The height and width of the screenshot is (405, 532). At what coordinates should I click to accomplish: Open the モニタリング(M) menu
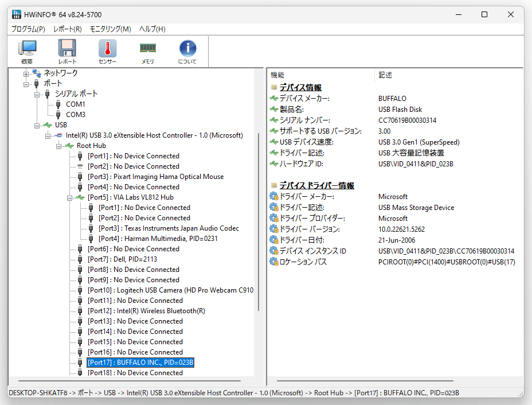point(110,29)
